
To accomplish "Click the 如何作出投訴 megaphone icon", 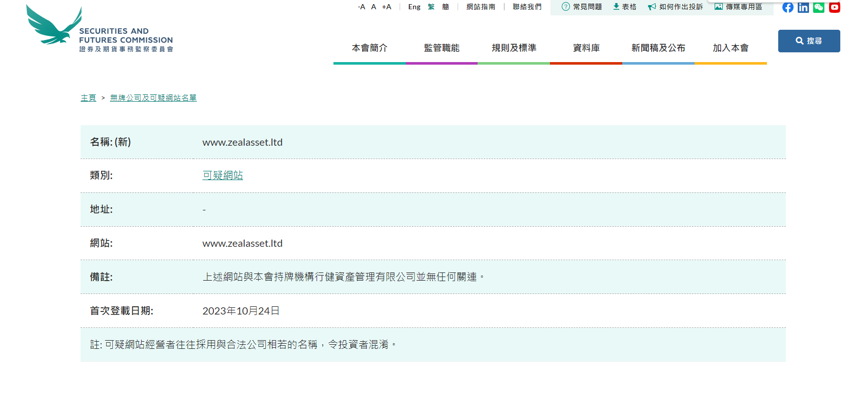I will (x=652, y=7).
